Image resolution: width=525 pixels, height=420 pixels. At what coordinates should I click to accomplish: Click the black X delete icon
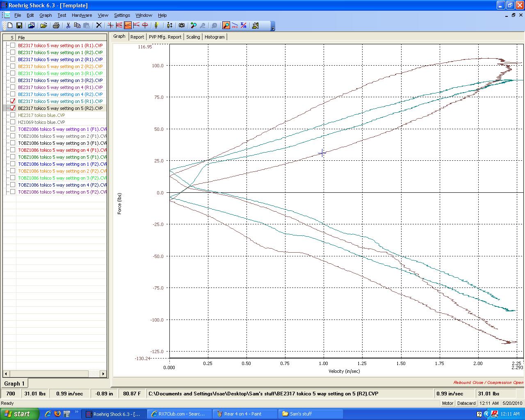(99, 25)
